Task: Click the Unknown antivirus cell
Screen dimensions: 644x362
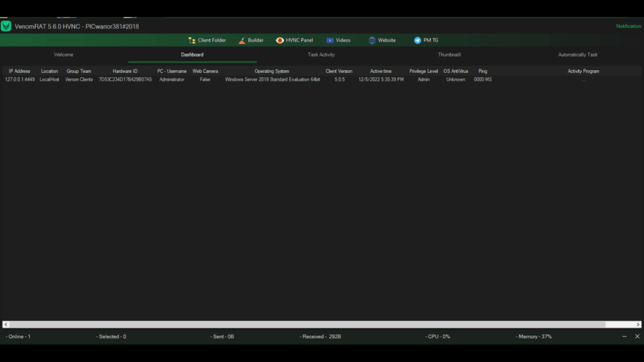Action: (x=455, y=80)
